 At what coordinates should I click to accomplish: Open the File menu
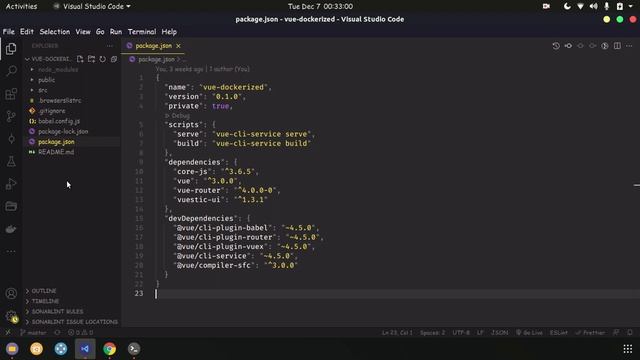pos(9,32)
